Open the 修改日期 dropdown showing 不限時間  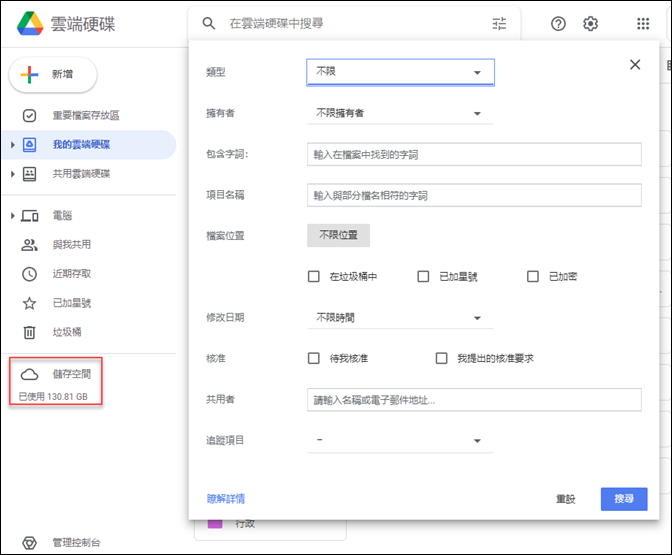pos(400,318)
